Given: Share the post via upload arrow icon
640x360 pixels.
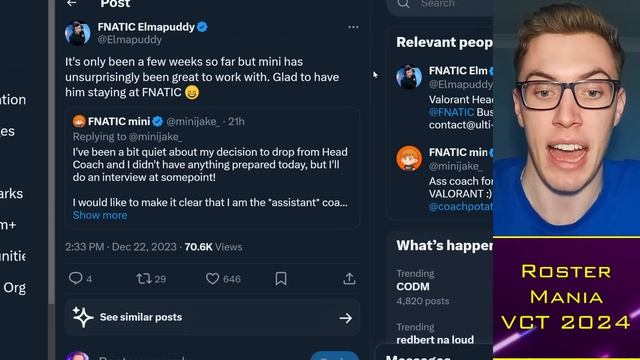Looking at the screenshot, I should click(x=349, y=279).
